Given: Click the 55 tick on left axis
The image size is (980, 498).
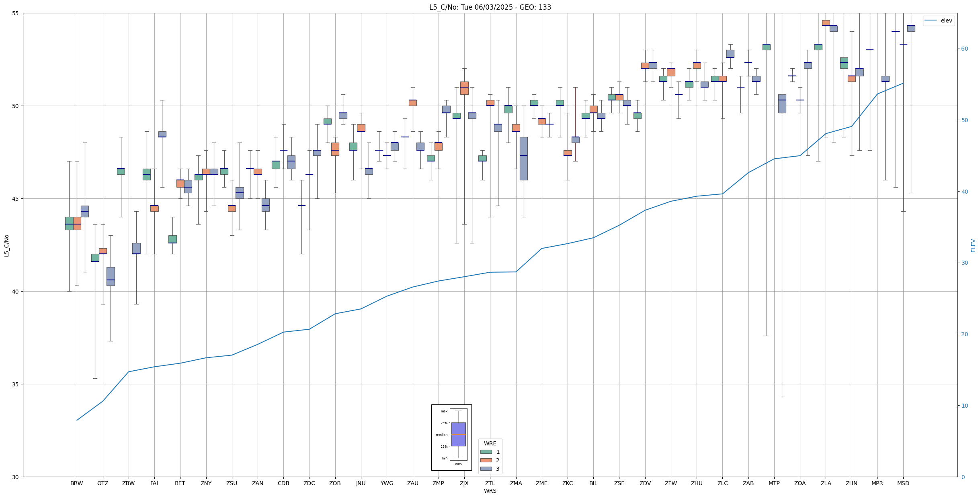Looking at the screenshot, I should click(x=16, y=13).
